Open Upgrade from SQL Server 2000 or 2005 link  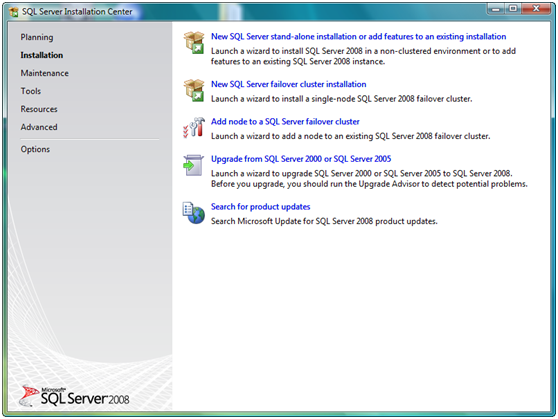301,159
